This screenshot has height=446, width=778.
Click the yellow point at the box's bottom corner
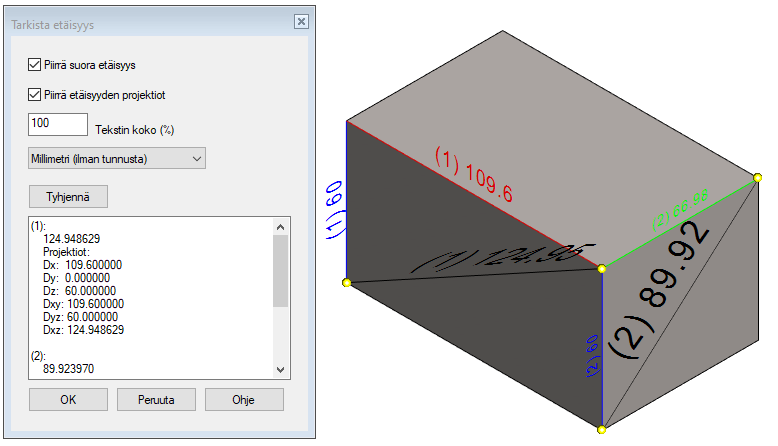coord(602,430)
